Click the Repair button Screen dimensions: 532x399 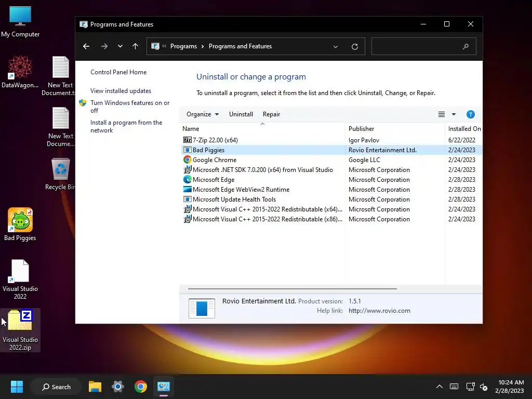point(271,114)
